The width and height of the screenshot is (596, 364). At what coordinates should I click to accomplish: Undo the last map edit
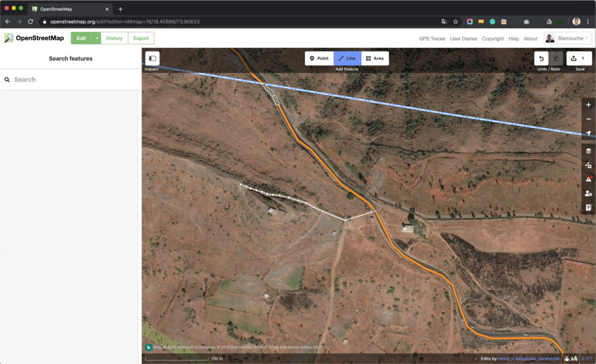tap(541, 59)
